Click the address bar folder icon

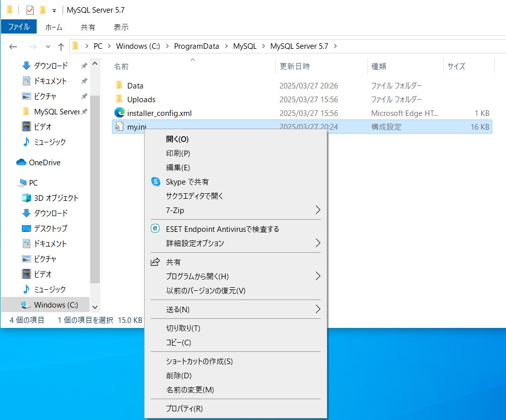[x=75, y=46]
